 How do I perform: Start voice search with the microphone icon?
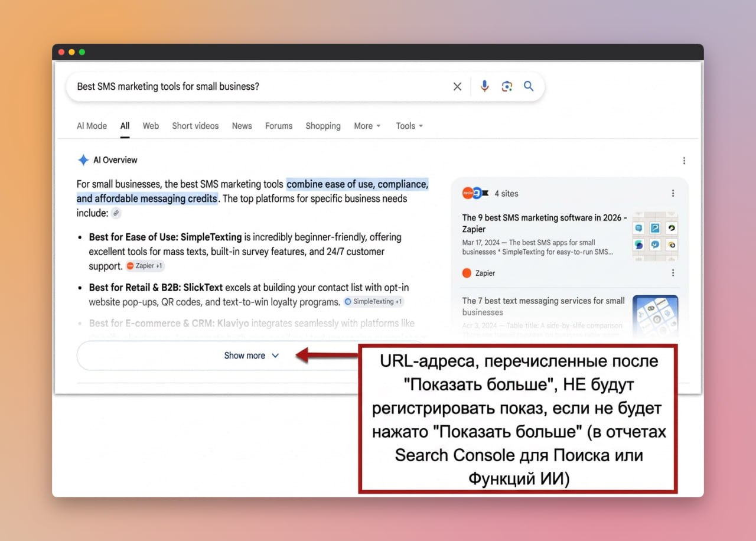pos(484,86)
